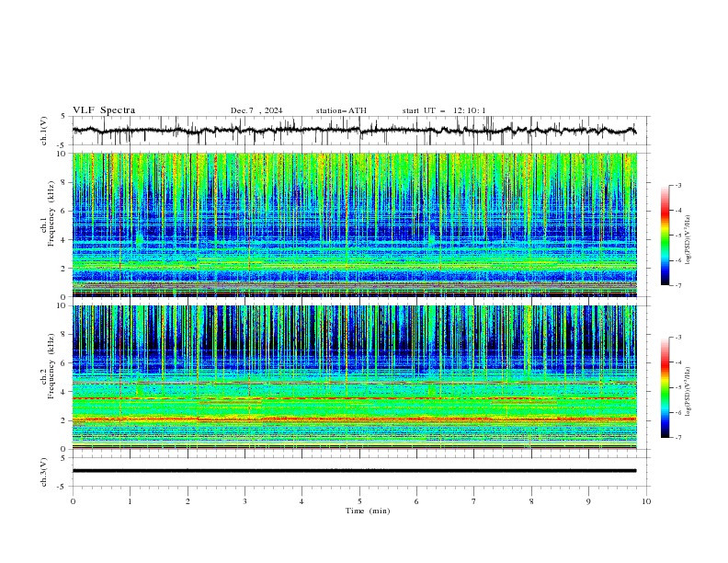Click the time axis tick label 8
Screen dimensions: 728x563
point(531,501)
